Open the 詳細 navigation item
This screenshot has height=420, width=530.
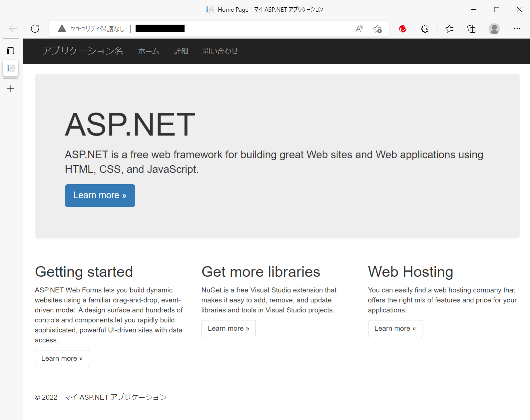point(181,51)
